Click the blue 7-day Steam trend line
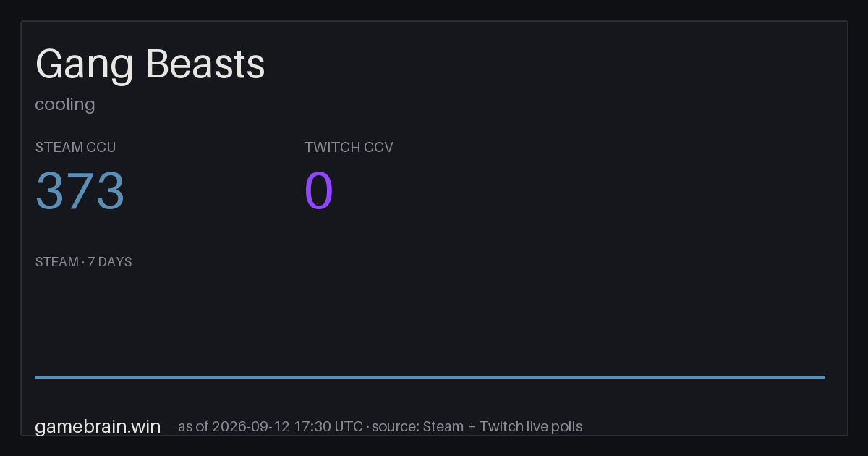868x456 pixels. 430,376
